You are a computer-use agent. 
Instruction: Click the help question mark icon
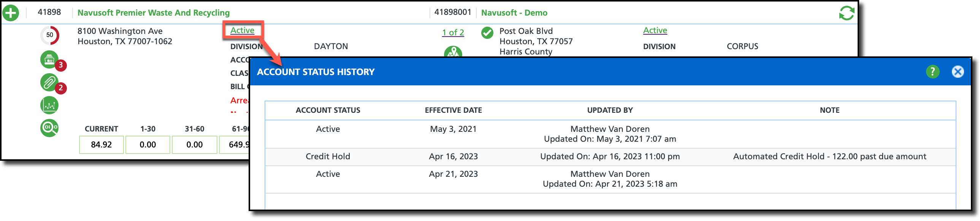tap(932, 72)
